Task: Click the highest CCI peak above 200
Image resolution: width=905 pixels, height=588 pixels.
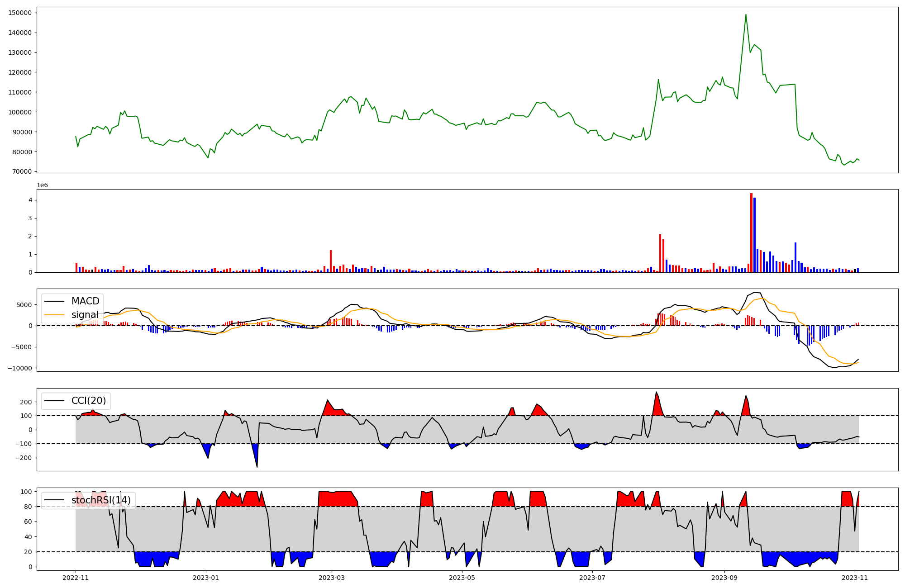Action: tap(656, 393)
